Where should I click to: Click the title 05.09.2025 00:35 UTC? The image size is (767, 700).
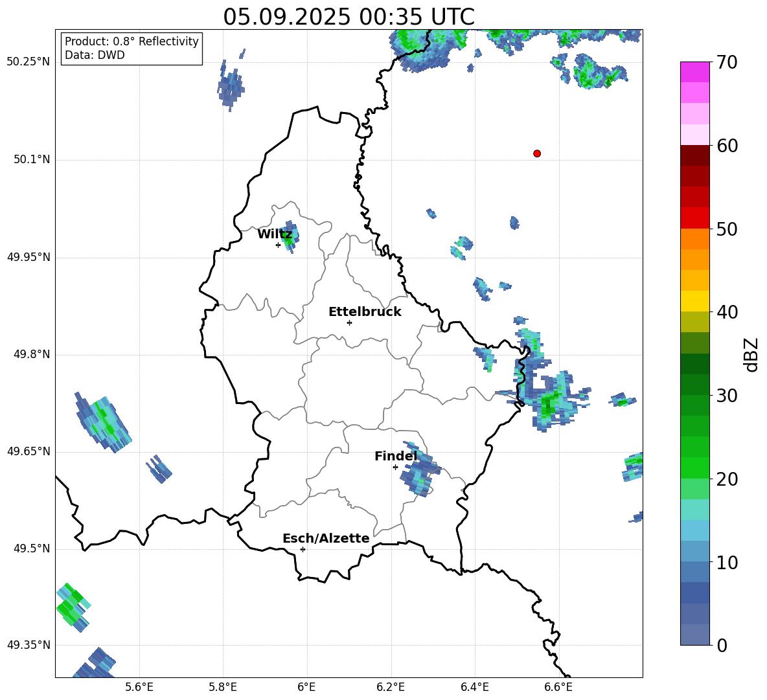pos(349,17)
